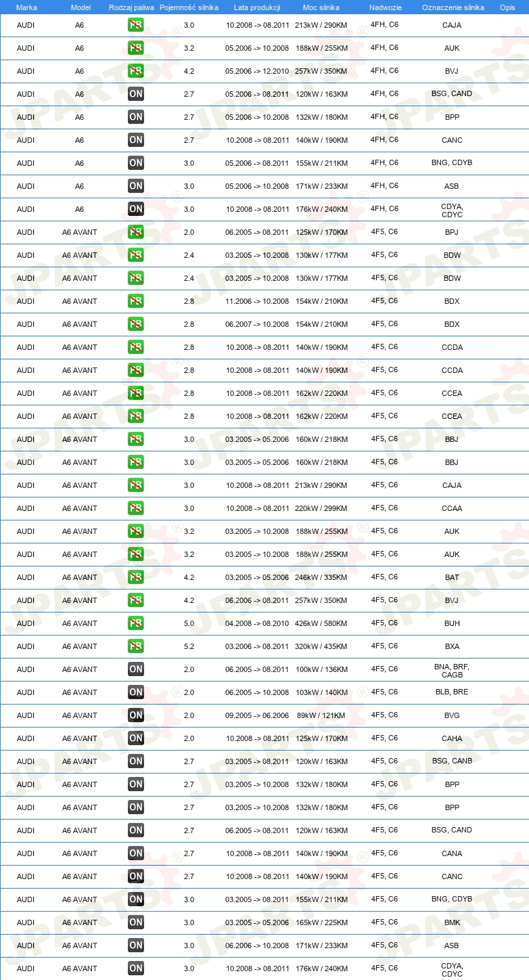Click diesel ON icon in non-Avant A6 BNG, CDYB row
Image resolution: width=529 pixels, height=980 pixels.
click(x=136, y=164)
